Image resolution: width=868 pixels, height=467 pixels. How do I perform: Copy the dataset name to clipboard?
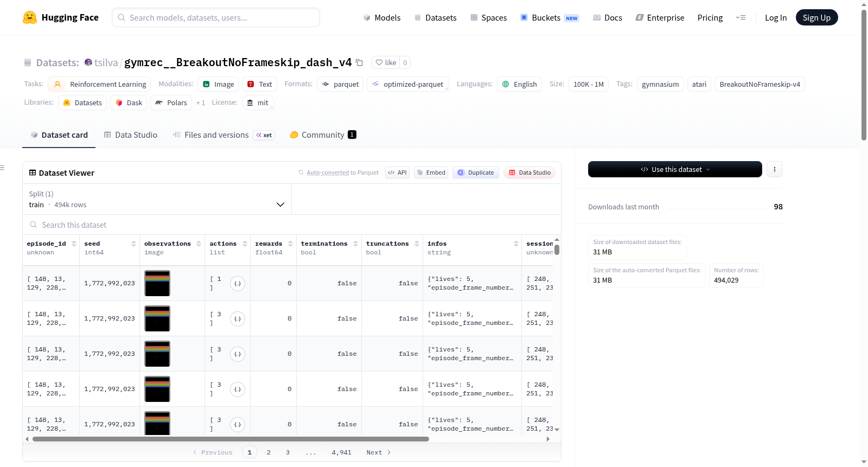click(x=359, y=62)
